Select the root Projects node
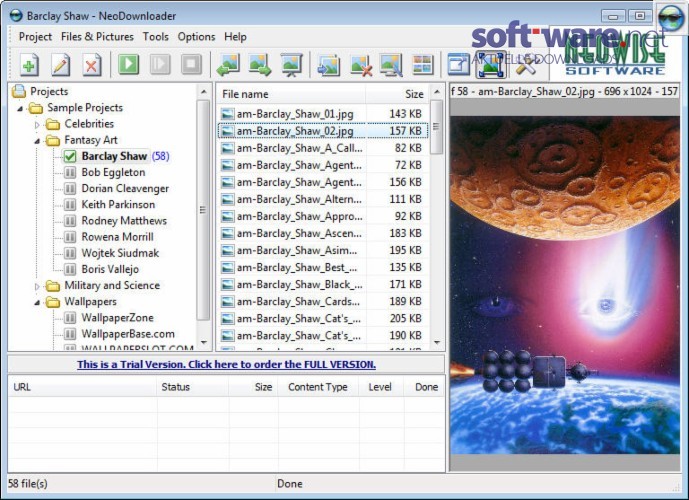 (x=49, y=91)
